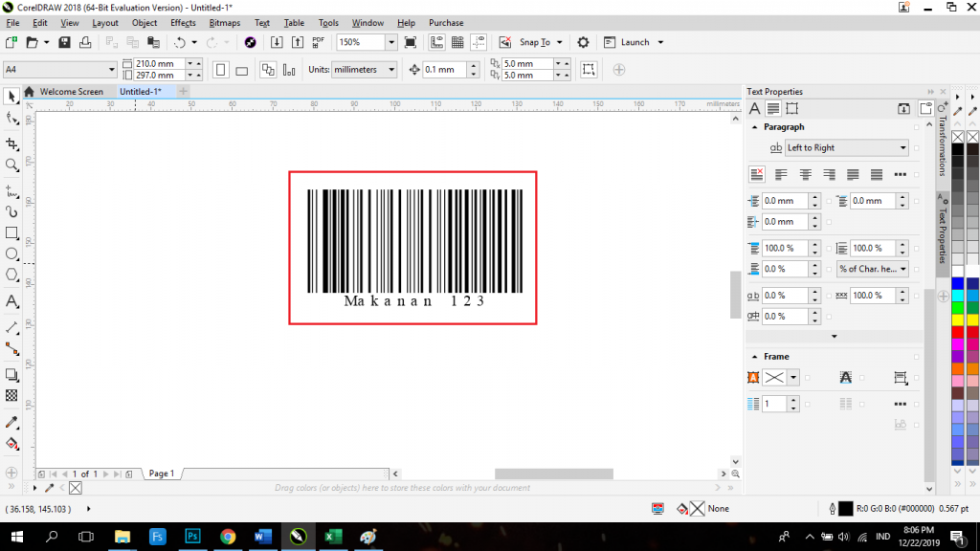The image size is (980, 551).
Task: Open the File menu
Action: click(12, 23)
